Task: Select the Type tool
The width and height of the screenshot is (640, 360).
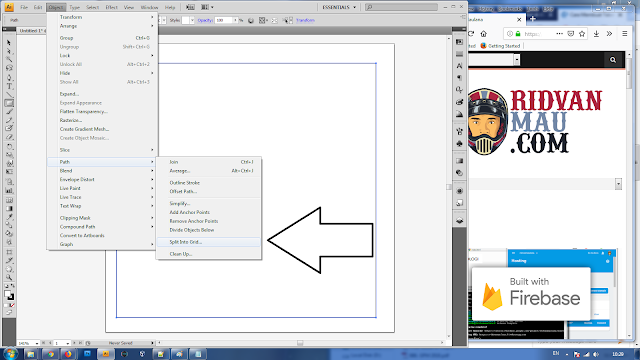Action: (x=9, y=86)
